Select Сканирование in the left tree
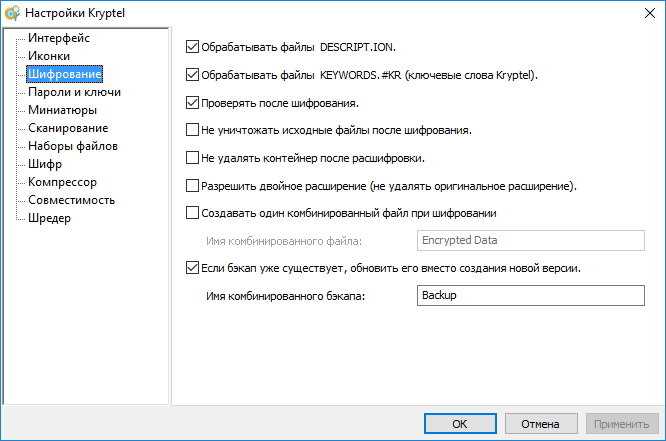The width and height of the screenshot is (666, 441). pyautogui.click(x=68, y=128)
